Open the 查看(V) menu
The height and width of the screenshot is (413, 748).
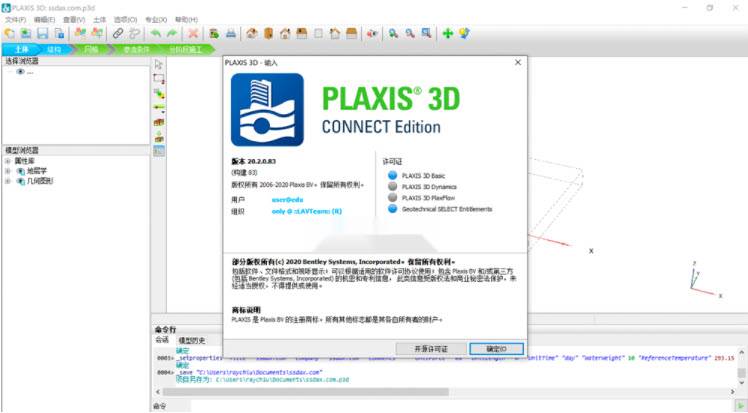(x=74, y=20)
